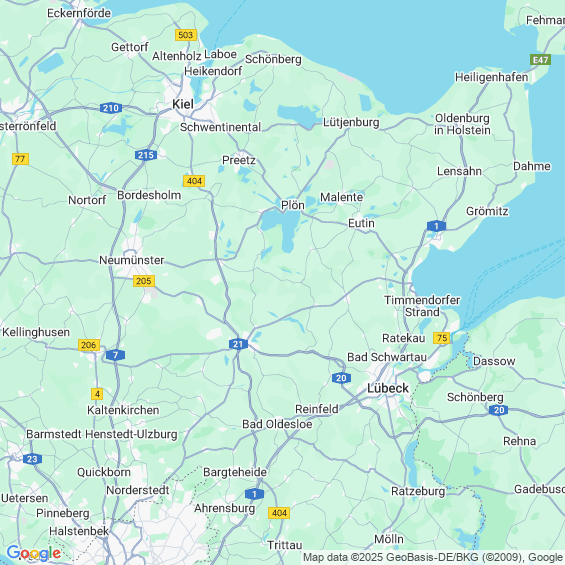The image size is (565, 565).
Task: Click the A23 highway shield
Action: click(32, 459)
